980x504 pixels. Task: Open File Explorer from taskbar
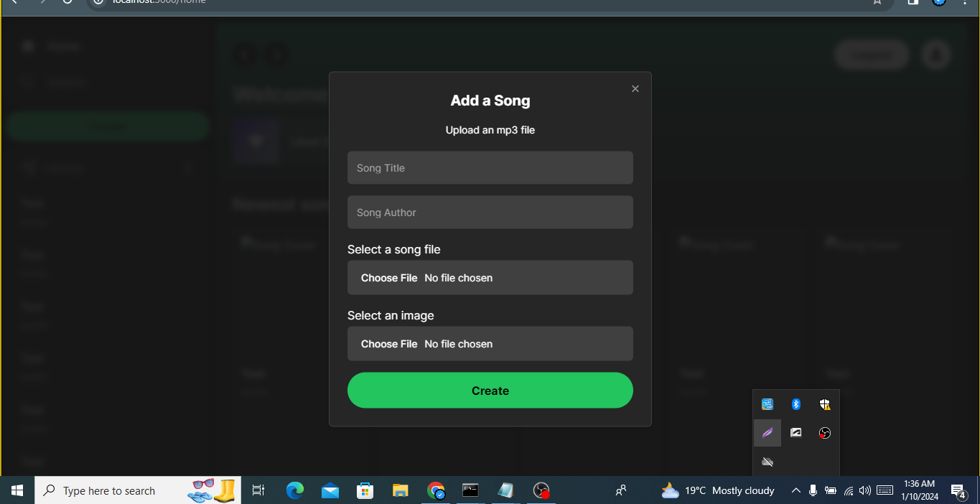tap(401, 490)
